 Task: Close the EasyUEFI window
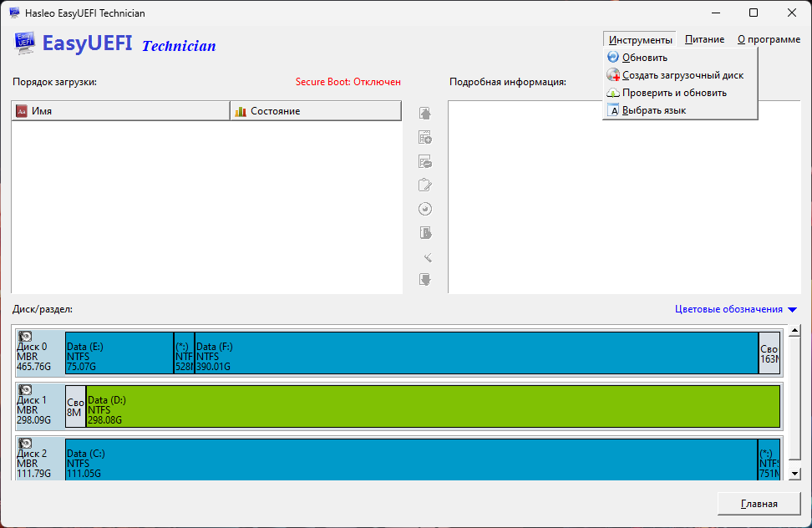792,13
